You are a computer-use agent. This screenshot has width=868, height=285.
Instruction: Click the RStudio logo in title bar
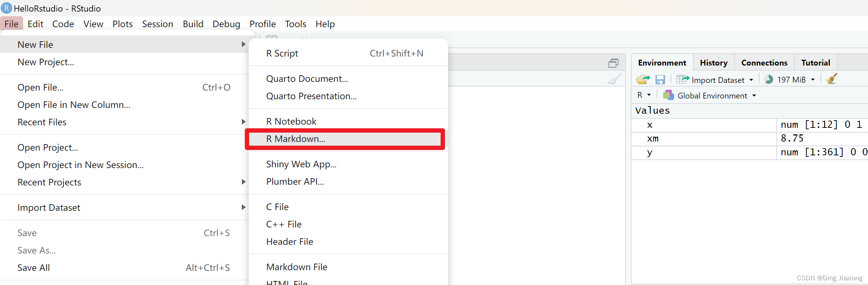(7, 8)
